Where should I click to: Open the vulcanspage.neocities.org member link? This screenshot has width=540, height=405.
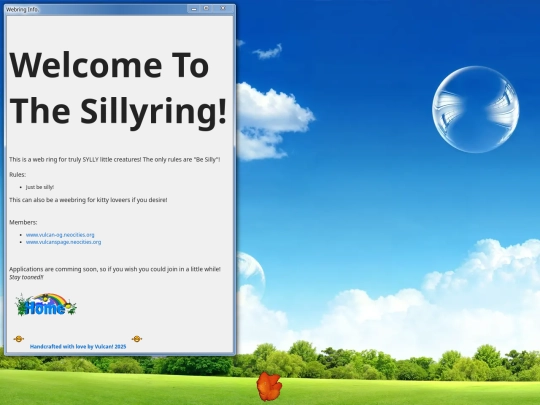click(63, 242)
